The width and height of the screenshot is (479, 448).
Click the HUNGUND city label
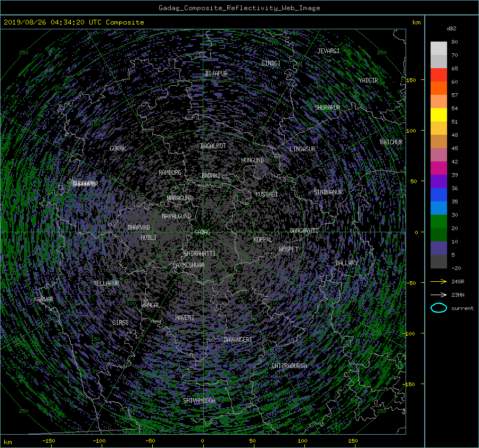click(x=252, y=160)
